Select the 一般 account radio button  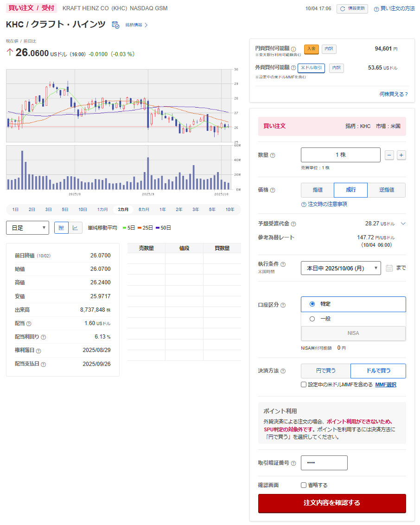coord(312,319)
